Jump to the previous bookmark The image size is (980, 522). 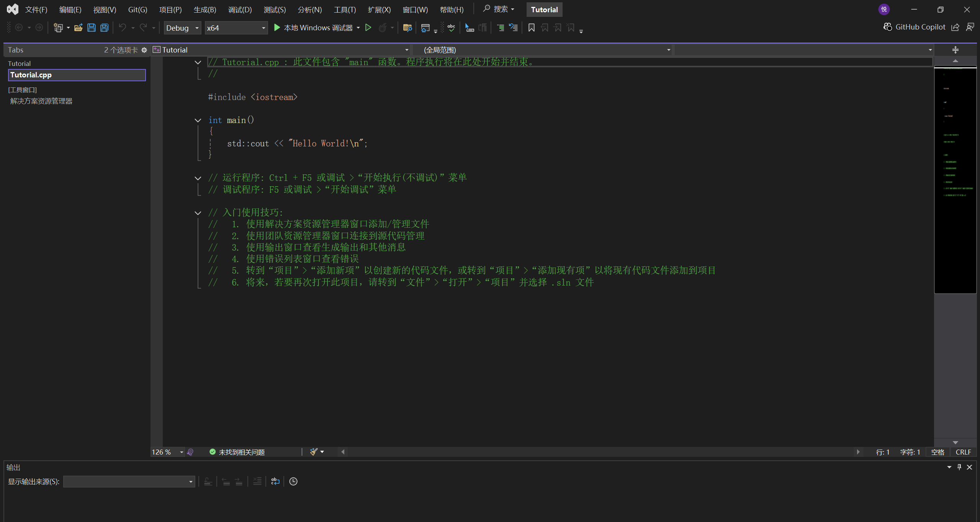(x=545, y=28)
